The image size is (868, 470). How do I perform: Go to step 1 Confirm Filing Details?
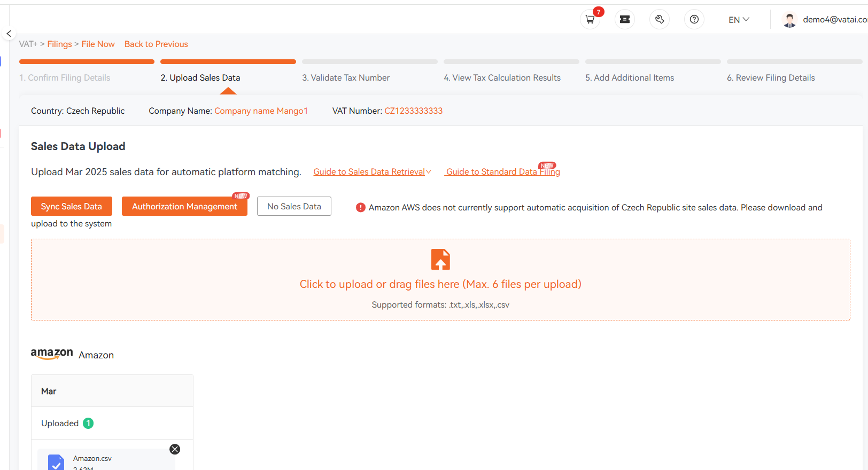(65, 78)
